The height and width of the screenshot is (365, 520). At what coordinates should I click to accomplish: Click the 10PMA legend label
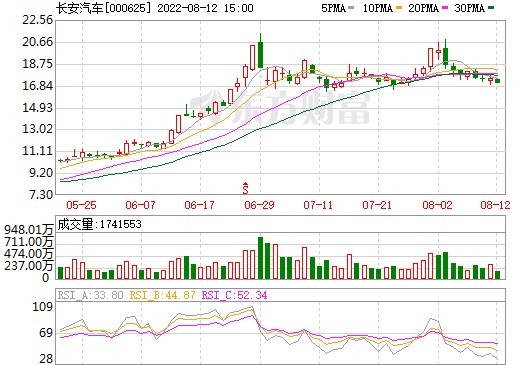pyautogui.click(x=378, y=8)
